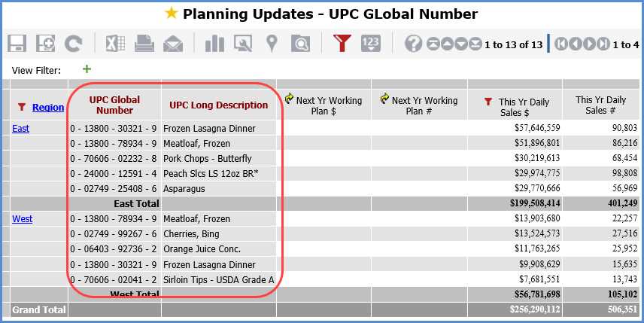
Task: Sort by UPC Global Number column header
Action: click(x=114, y=105)
